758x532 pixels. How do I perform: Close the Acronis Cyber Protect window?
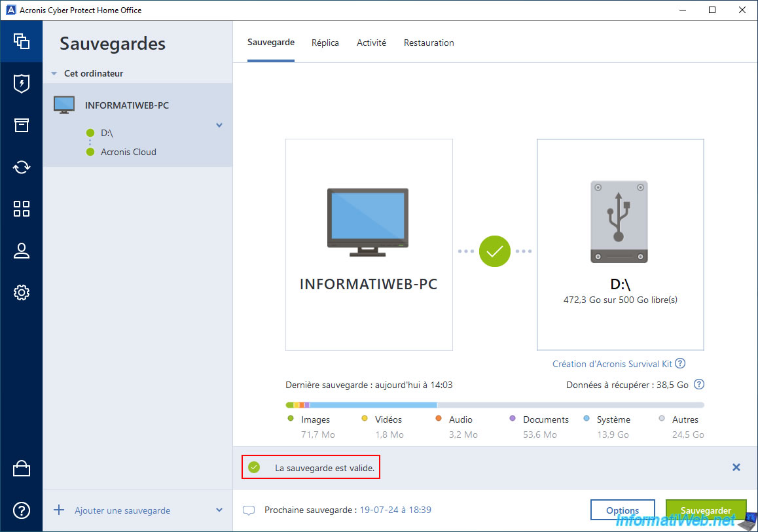coord(742,10)
